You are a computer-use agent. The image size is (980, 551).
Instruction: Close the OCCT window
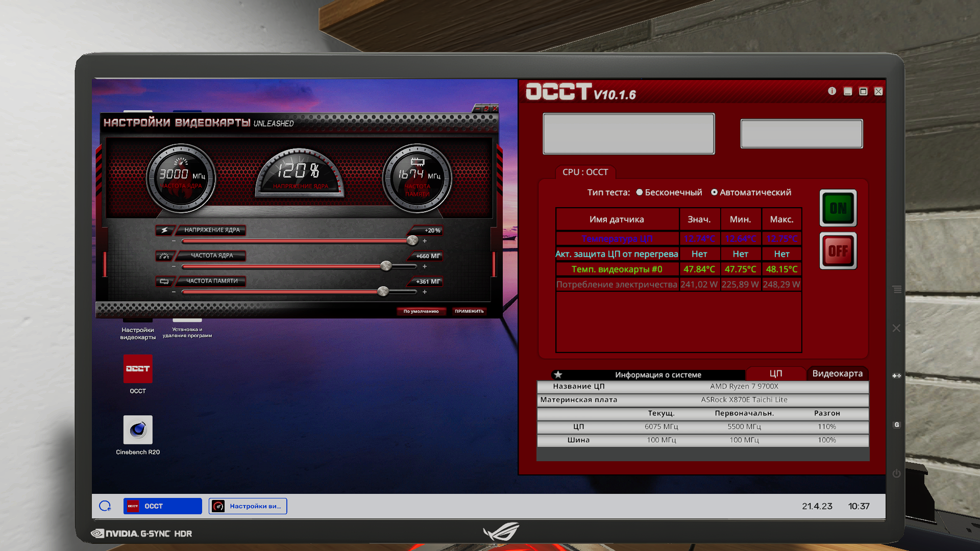pos(878,91)
